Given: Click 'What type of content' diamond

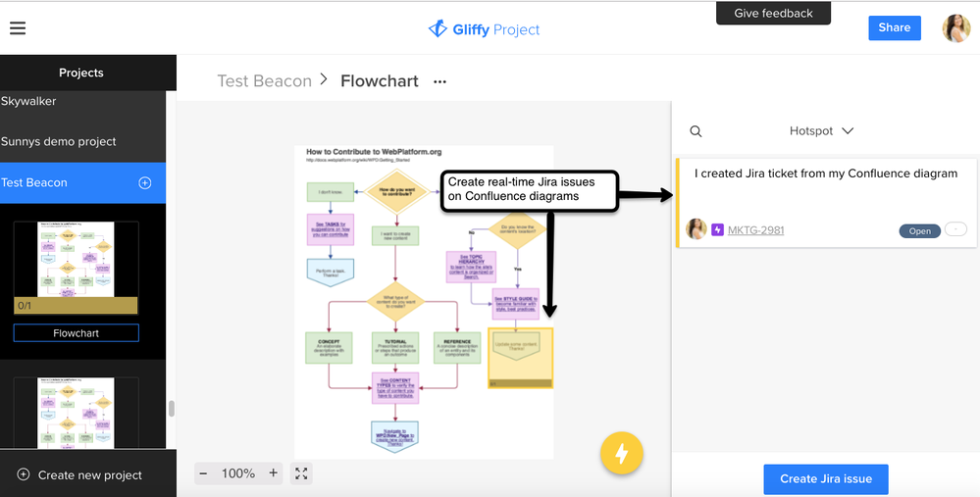Looking at the screenshot, I should coord(395,302).
